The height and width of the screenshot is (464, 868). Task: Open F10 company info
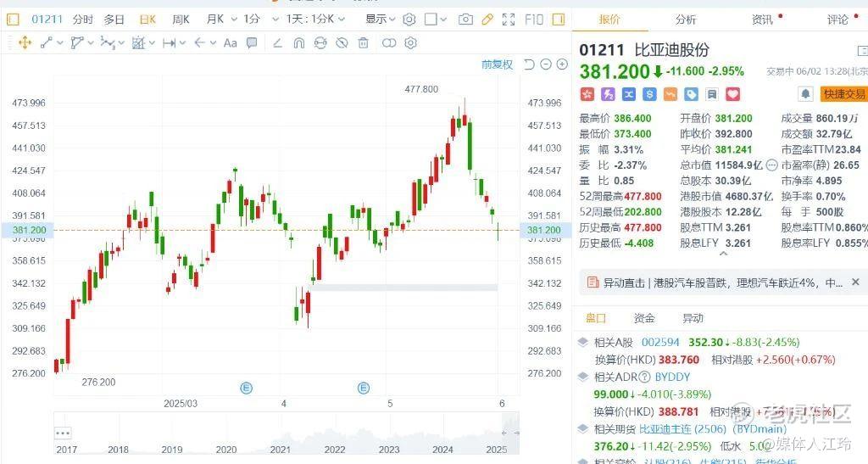click(x=534, y=20)
